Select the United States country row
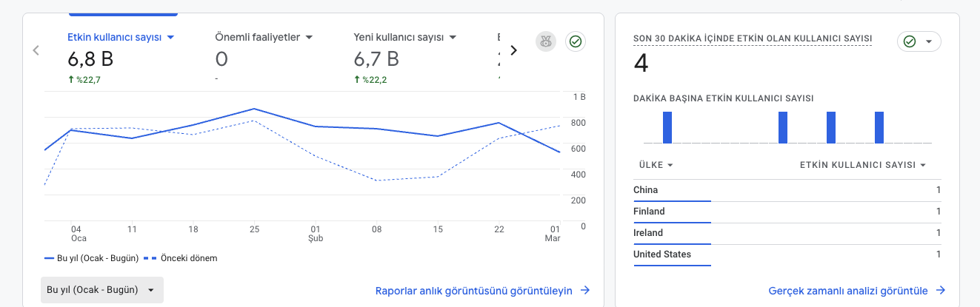 pos(787,254)
